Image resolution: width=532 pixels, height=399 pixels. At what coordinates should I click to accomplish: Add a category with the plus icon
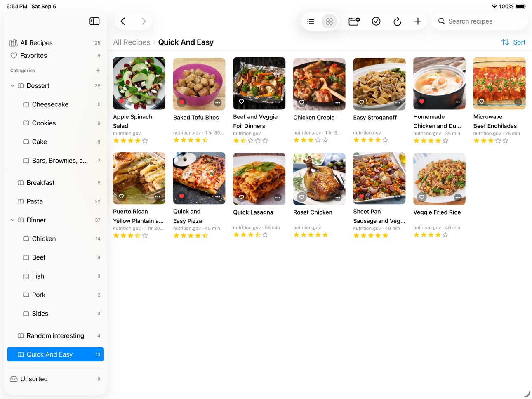pyautogui.click(x=98, y=71)
